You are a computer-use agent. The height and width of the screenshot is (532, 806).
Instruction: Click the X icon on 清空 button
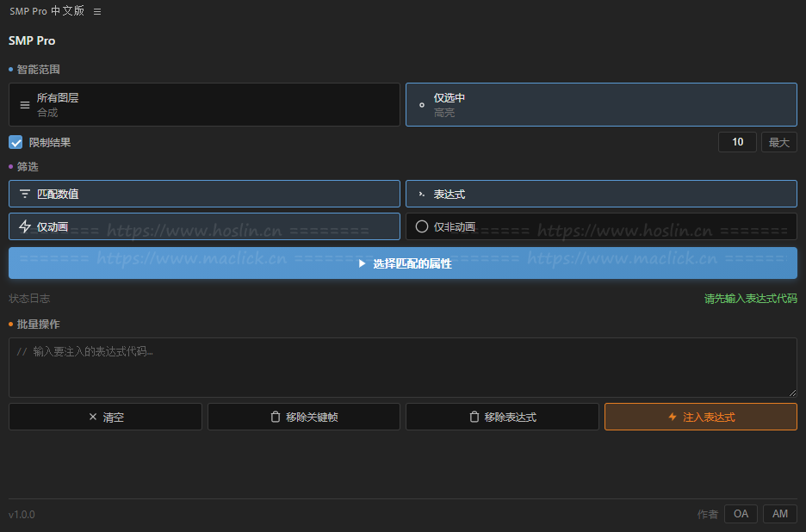coord(93,417)
